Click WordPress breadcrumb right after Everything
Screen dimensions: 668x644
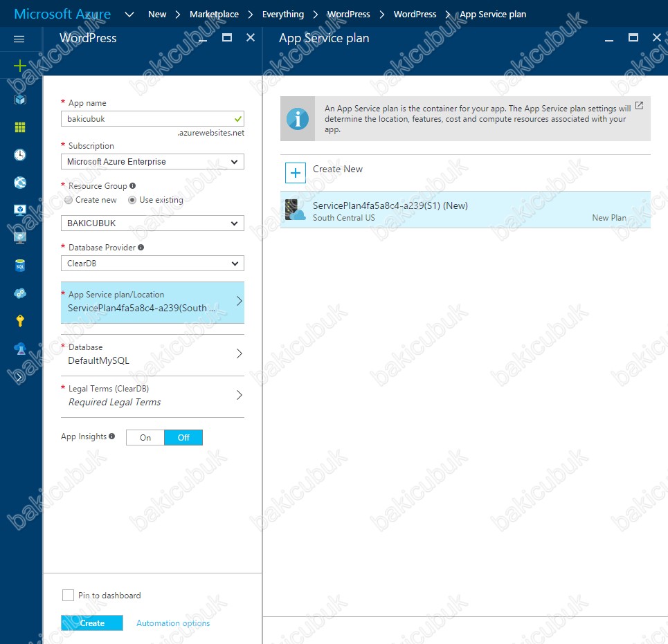point(348,14)
